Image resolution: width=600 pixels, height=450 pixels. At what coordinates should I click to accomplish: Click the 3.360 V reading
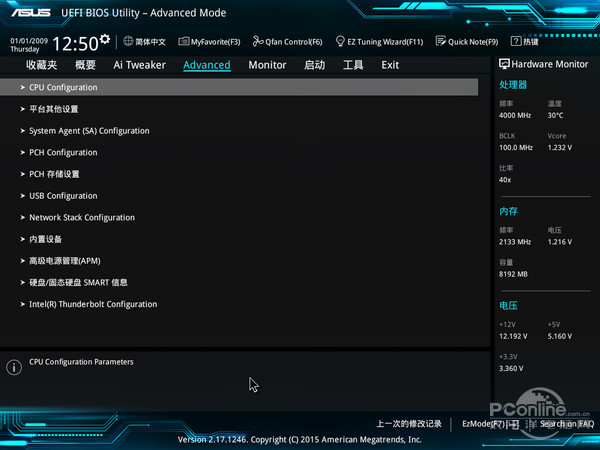coord(511,368)
